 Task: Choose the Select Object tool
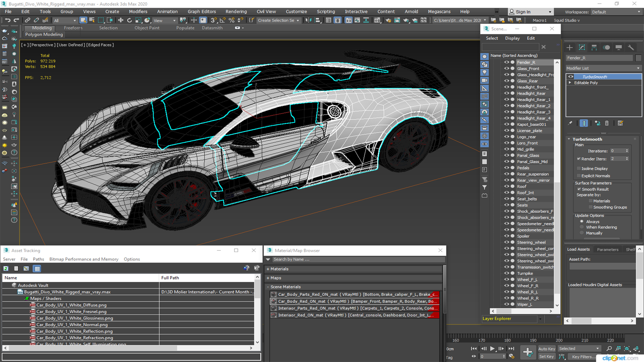pos(83,20)
